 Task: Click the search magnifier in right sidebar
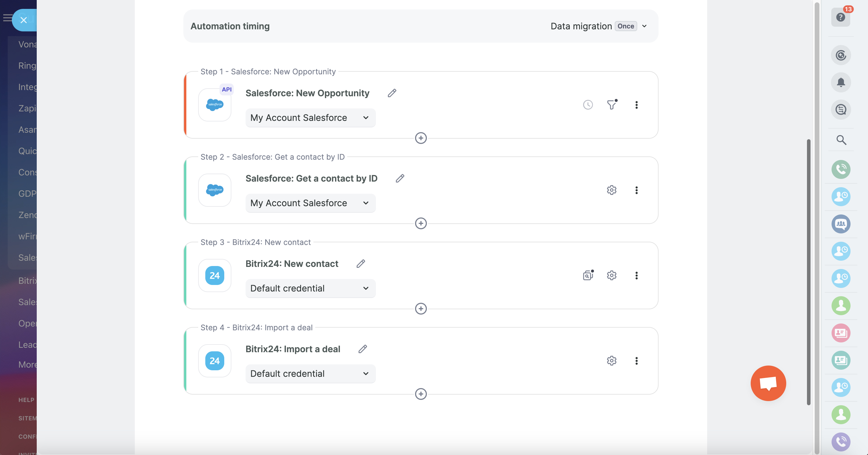841,140
